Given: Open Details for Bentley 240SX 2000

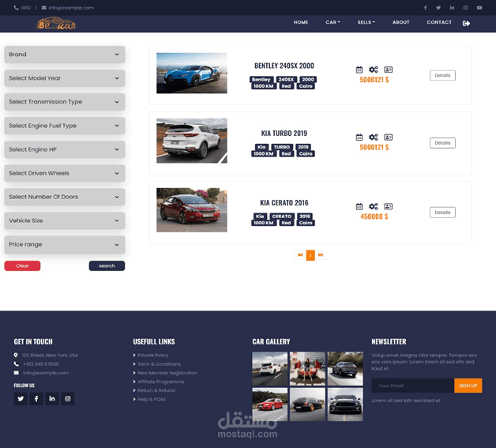Looking at the screenshot, I should coord(442,75).
